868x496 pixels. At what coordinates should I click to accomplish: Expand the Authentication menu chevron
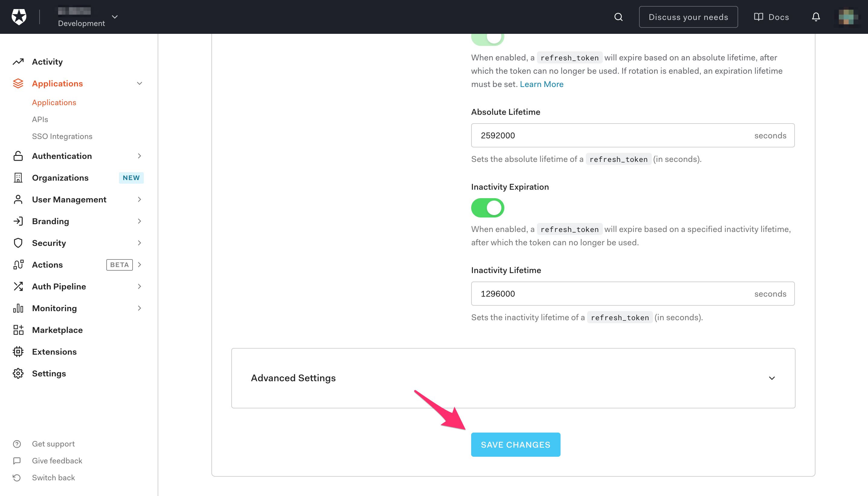(x=139, y=156)
